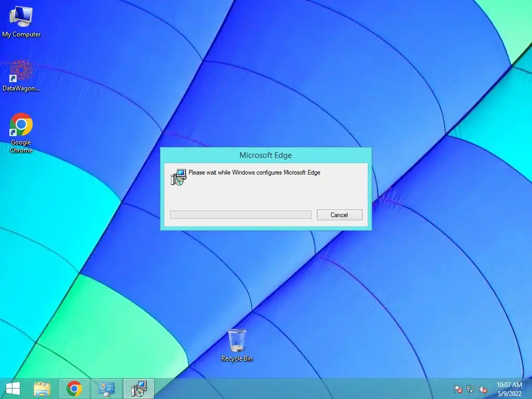
Task: Click the taskbar clock showing 10:07 AM
Action: [x=509, y=389]
